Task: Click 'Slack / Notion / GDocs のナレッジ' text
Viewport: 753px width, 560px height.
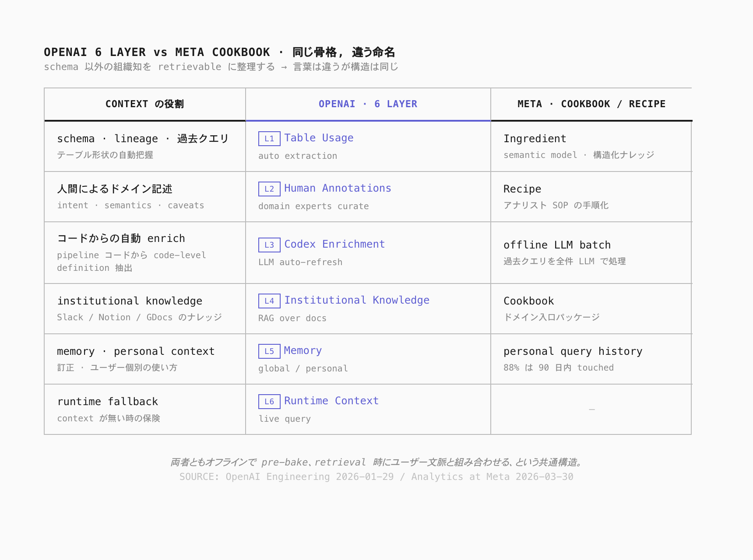Action: [140, 317]
